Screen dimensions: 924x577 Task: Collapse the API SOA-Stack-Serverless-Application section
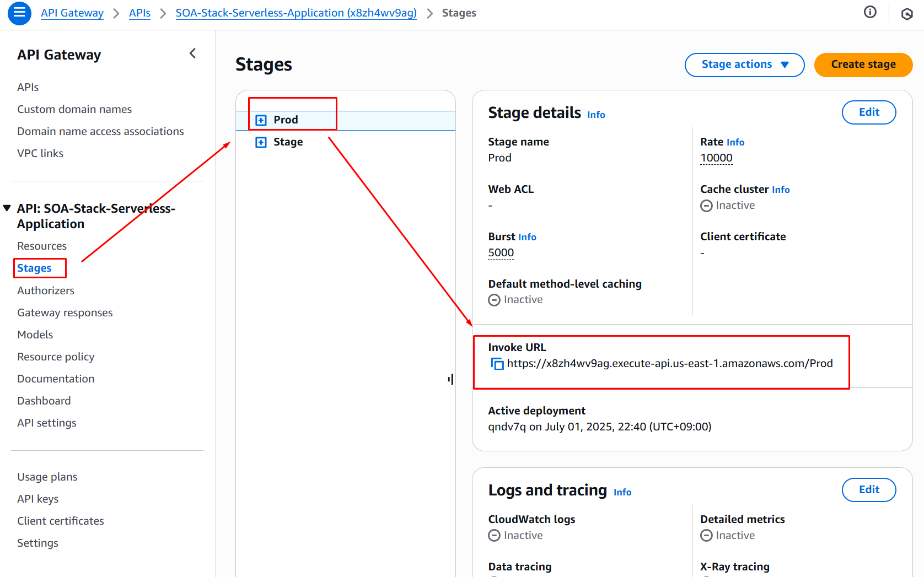7,208
